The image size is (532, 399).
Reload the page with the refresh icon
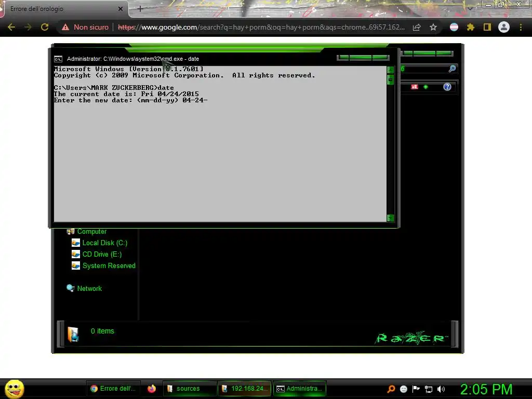[x=45, y=27]
